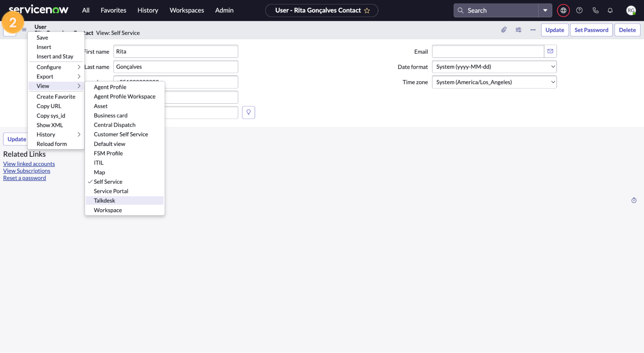The height and width of the screenshot is (353, 644).
Task: Click inside the First name input field
Action: point(176,51)
